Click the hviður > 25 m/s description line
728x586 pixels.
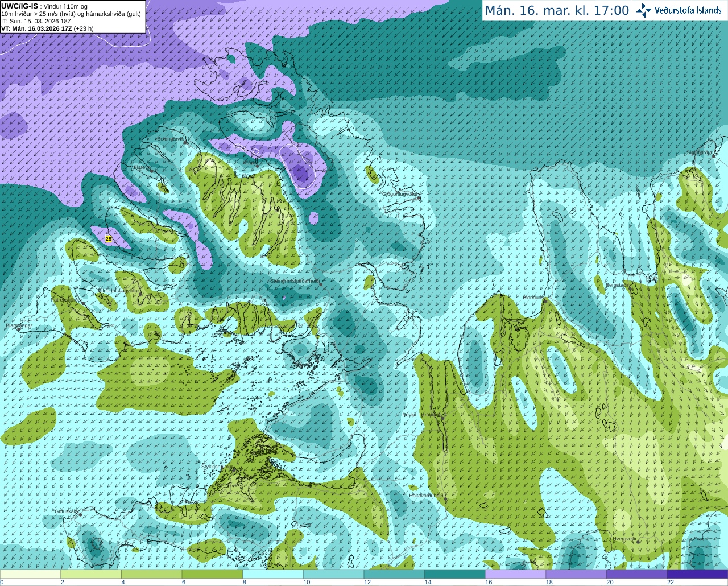(71, 14)
